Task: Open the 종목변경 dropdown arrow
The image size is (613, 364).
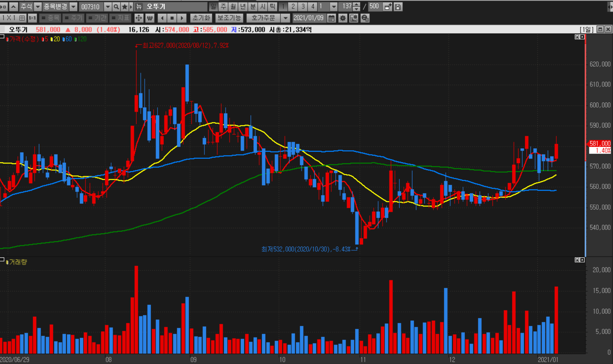Action: point(73,7)
